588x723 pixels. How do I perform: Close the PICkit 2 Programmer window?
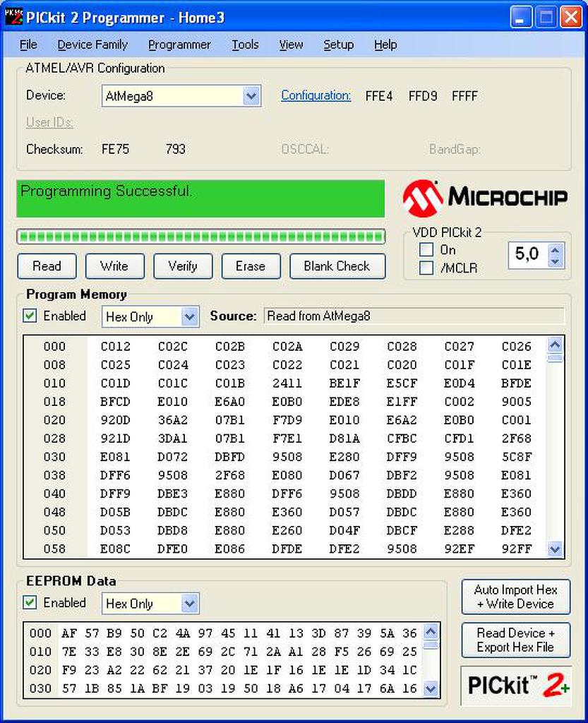[571, 18]
